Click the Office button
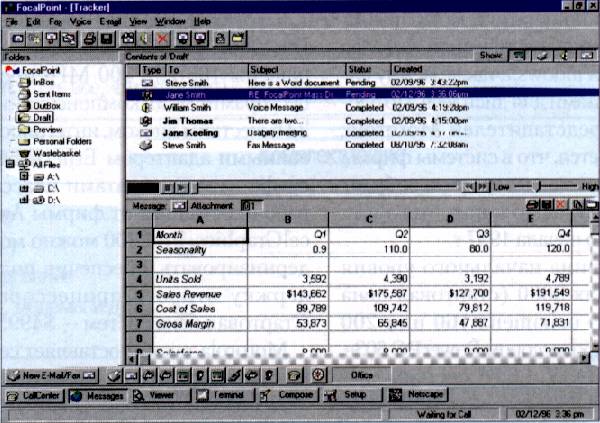This screenshot has height=423, width=600. 362,376
